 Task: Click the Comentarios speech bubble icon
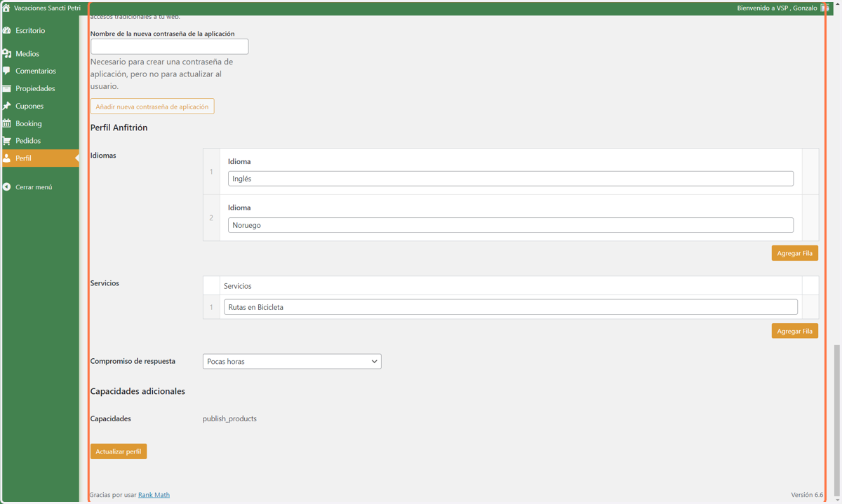(x=6, y=71)
